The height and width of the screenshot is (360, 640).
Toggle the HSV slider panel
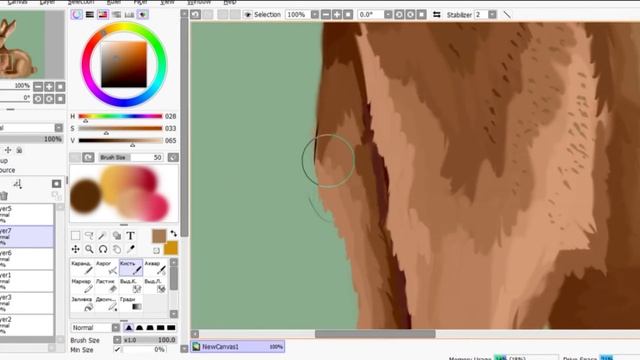coord(103,15)
